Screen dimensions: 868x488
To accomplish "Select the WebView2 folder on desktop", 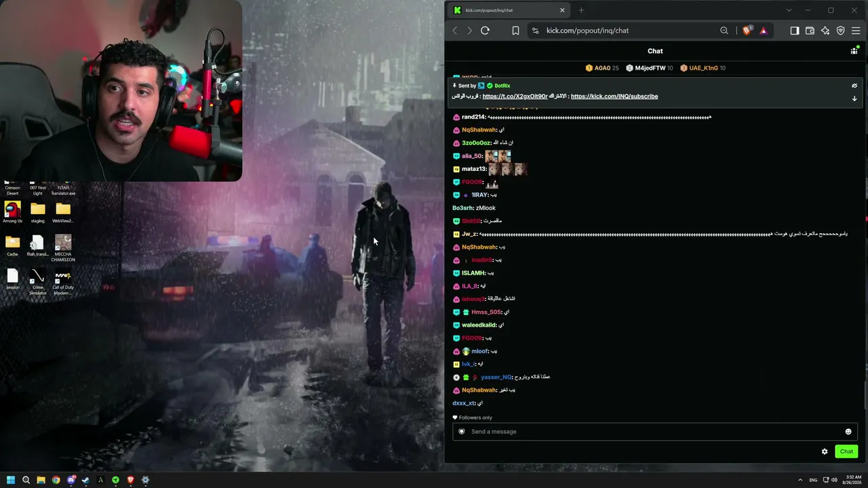I will tap(62, 212).
